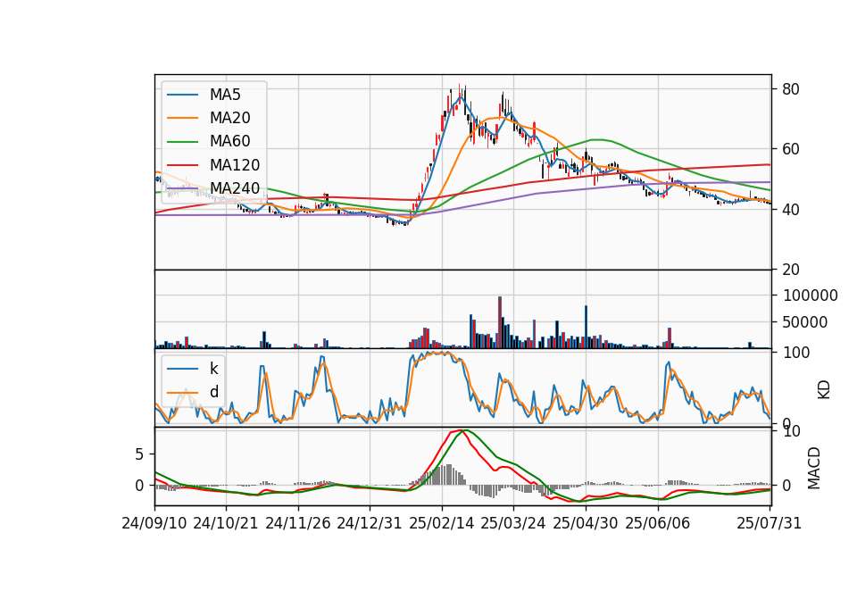857x616 pixels.
Task: Click the 5 tick on left MACD axis
Action: click(x=139, y=454)
